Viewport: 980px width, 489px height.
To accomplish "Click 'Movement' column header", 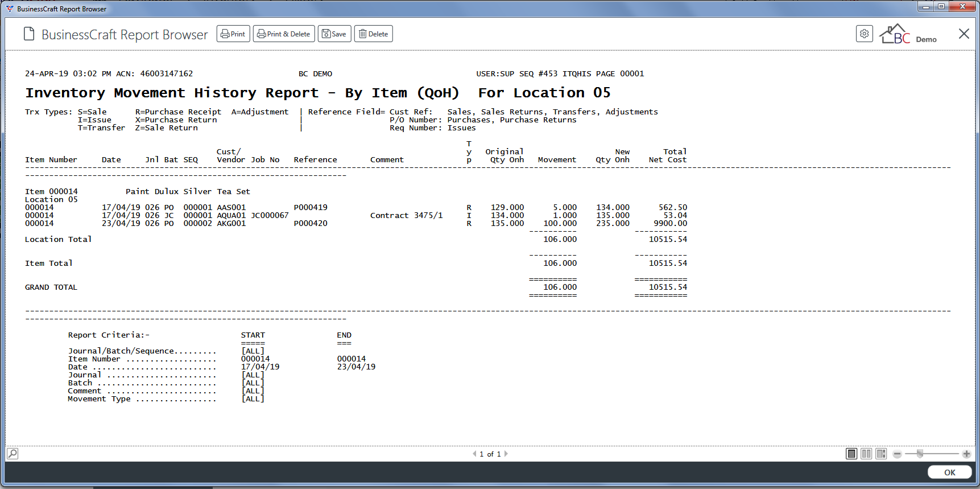I will 557,159.
